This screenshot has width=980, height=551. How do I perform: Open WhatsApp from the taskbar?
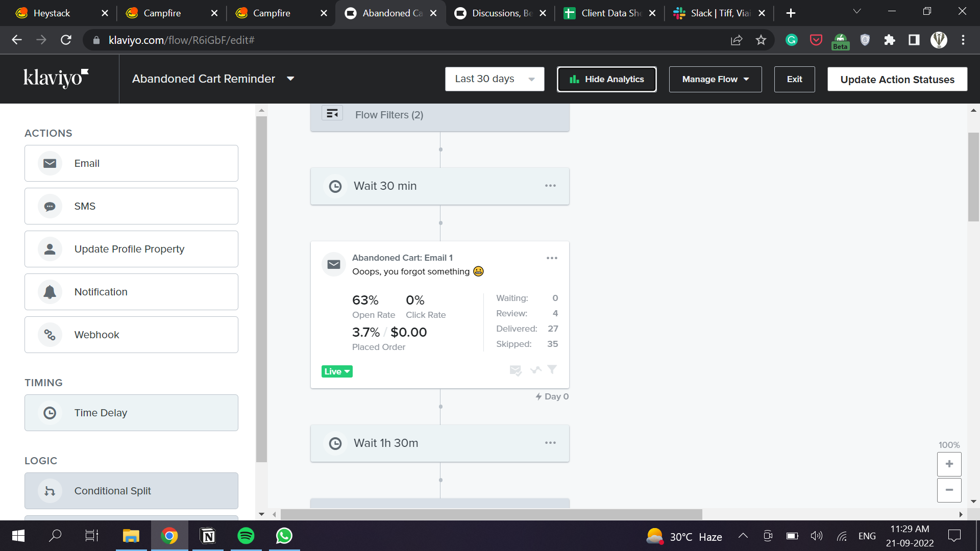(x=284, y=536)
